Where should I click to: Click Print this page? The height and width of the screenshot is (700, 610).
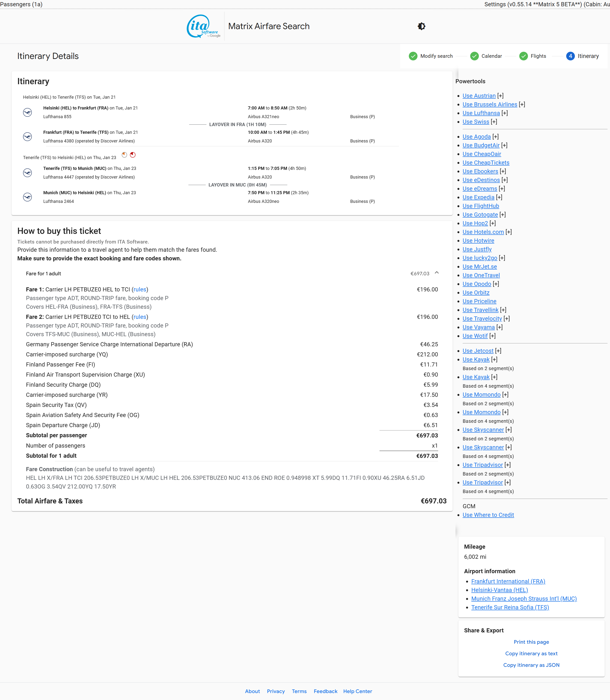531,642
